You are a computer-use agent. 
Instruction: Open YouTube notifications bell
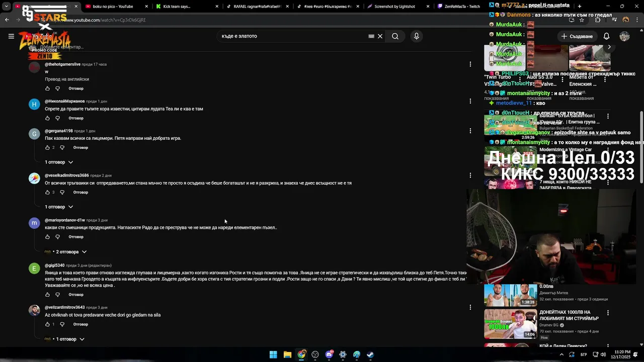[x=606, y=36]
